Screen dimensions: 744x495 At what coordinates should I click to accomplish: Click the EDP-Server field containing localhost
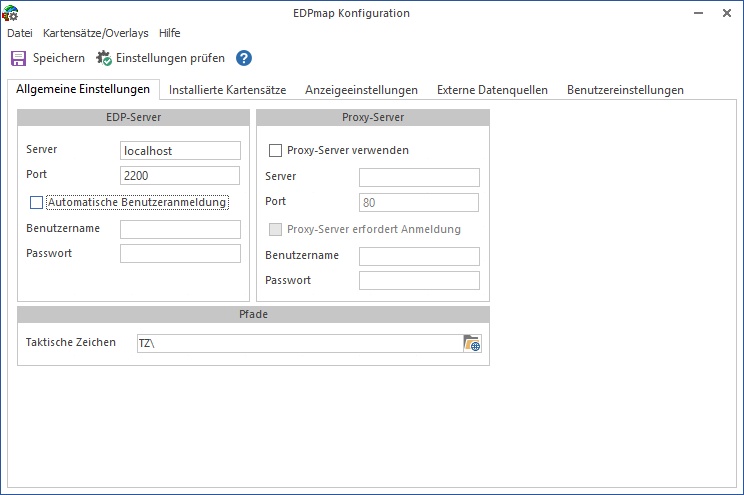tap(180, 150)
